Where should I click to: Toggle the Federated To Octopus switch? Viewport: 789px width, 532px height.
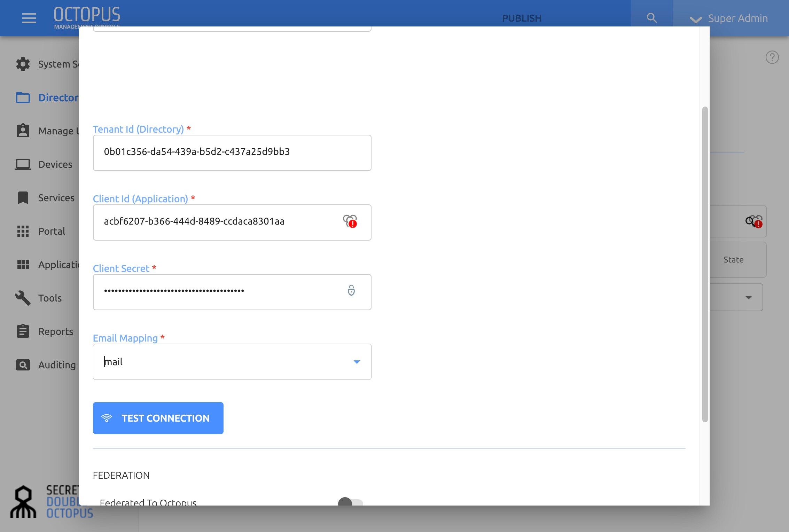point(350,502)
